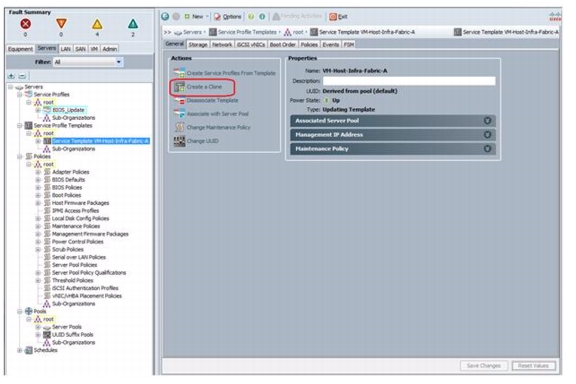The image size is (576, 384).
Task: Open the Options toolbar item
Action: (228, 17)
